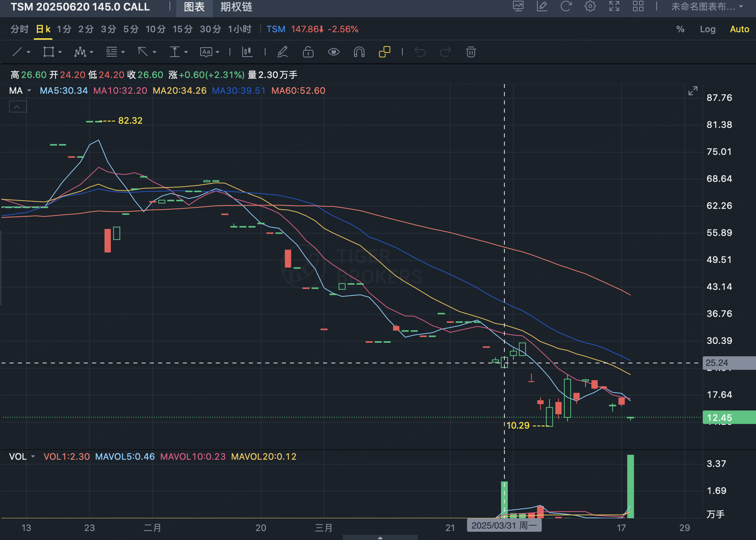Delete all drawings with trash icon
The image size is (756, 540).
pos(471,52)
